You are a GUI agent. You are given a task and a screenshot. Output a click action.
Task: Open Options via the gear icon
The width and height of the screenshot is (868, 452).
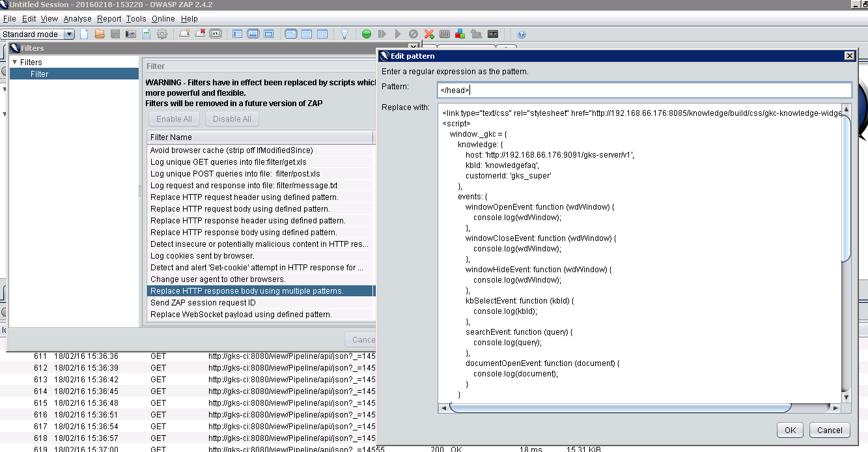(162, 34)
